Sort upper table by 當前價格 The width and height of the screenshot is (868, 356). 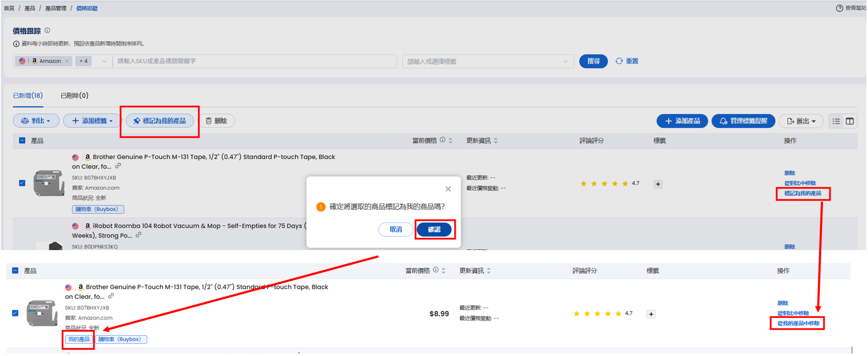click(x=450, y=140)
